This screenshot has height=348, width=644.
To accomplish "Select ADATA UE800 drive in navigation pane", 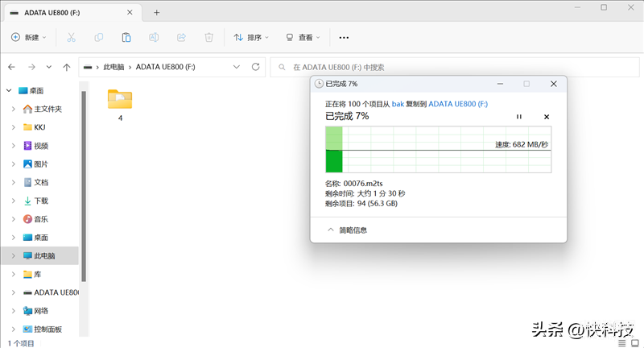I will tap(51, 292).
